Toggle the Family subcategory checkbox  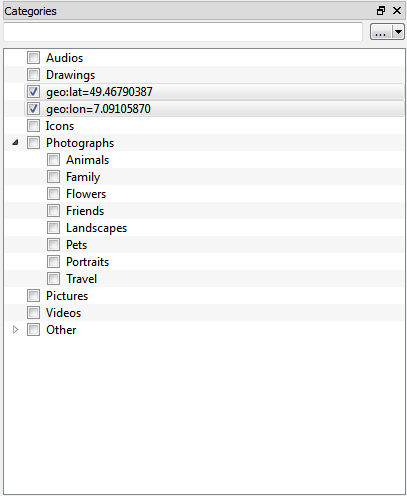pos(53,177)
